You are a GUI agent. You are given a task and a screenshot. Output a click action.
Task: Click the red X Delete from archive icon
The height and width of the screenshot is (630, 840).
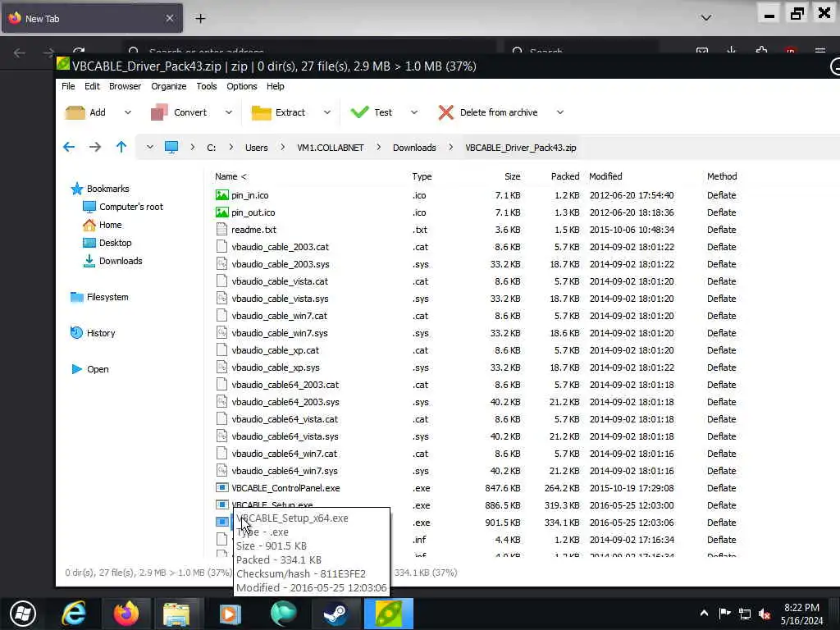tap(445, 112)
